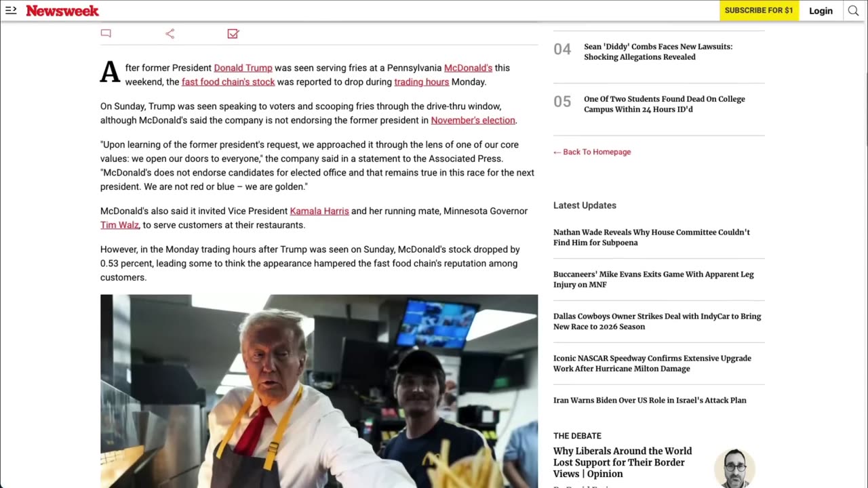Open the November's election link

click(473, 121)
